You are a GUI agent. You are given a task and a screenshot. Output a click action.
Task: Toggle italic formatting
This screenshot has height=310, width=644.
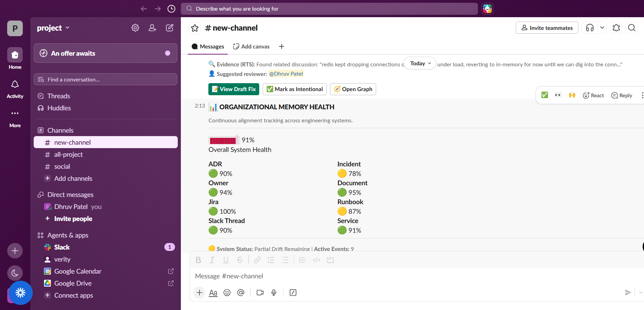coord(212,260)
